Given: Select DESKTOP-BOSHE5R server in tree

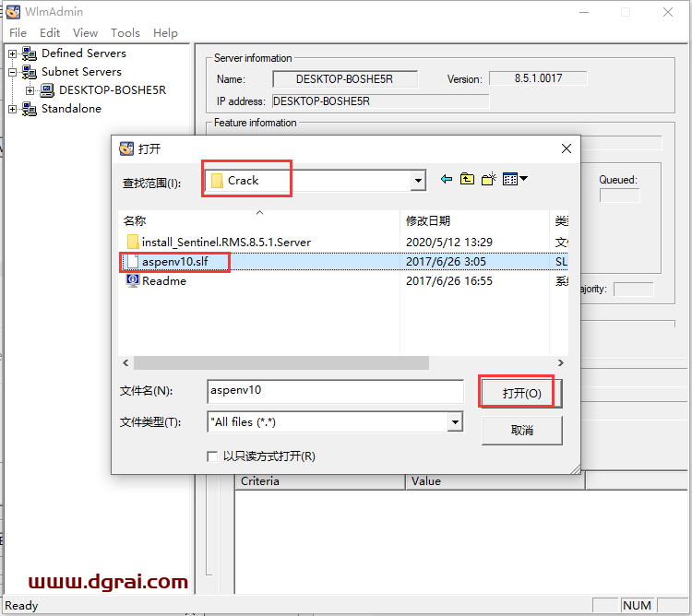Looking at the screenshot, I should tap(113, 90).
